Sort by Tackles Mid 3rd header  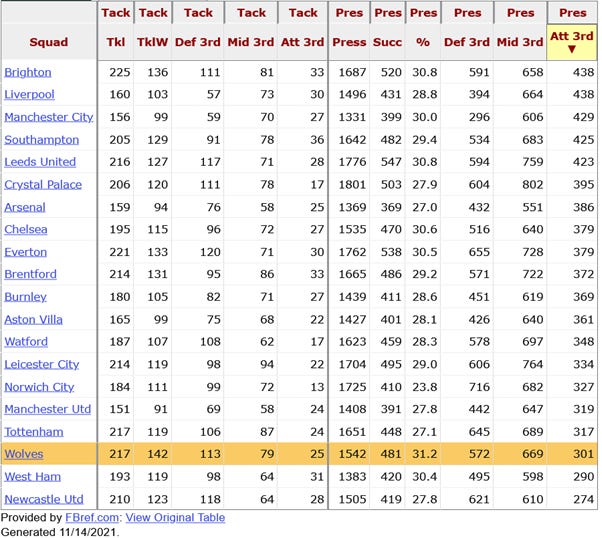pyautogui.click(x=251, y=42)
